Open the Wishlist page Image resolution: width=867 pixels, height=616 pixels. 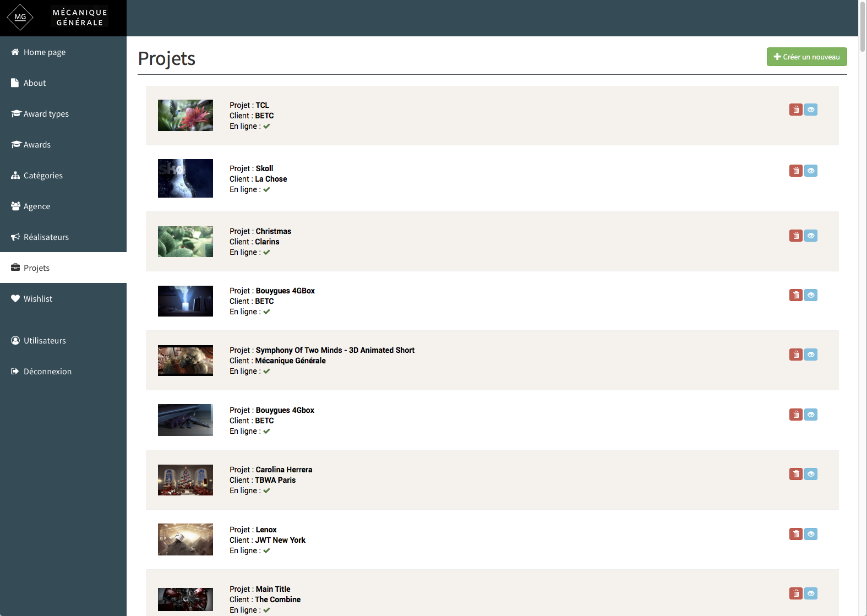(x=63, y=299)
